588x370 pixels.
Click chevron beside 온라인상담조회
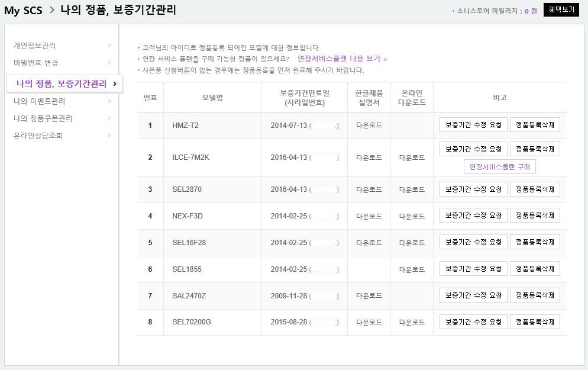pyautogui.click(x=109, y=136)
